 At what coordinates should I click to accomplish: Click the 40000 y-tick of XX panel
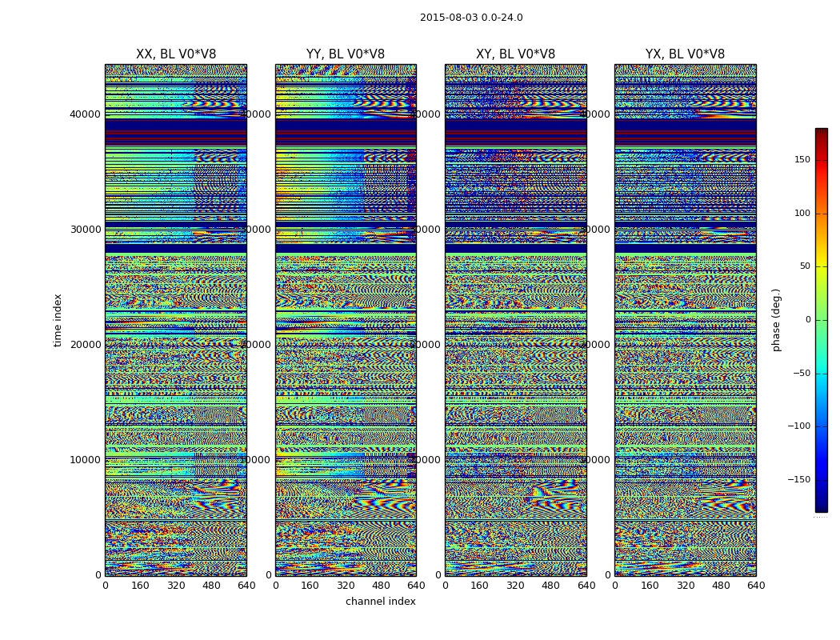pos(85,114)
